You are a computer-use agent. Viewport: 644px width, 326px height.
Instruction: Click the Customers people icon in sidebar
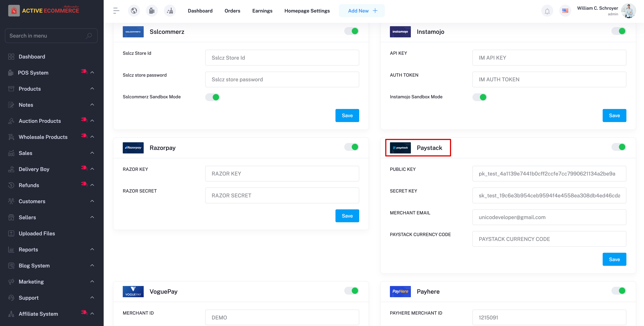pyautogui.click(x=11, y=201)
